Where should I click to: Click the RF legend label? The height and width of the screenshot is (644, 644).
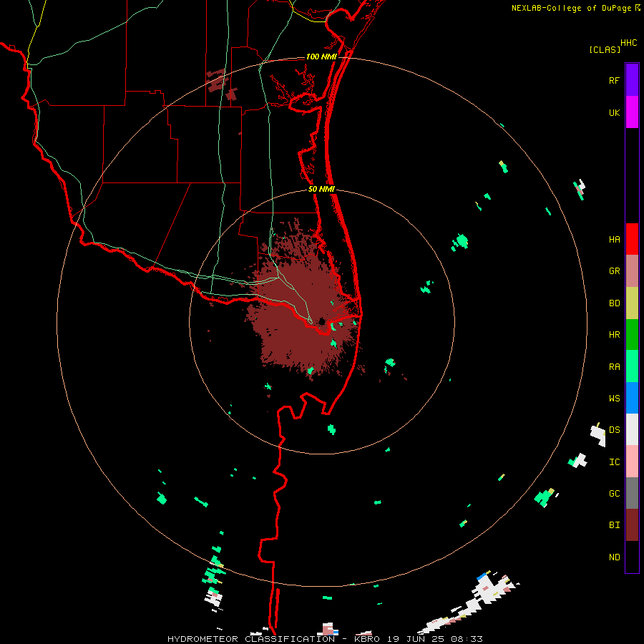(x=614, y=80)
